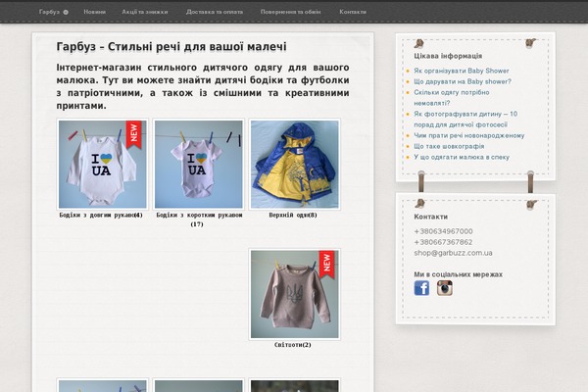Open the Instagram social network icon
Screen dimensions: 588x392
[444, 288]
